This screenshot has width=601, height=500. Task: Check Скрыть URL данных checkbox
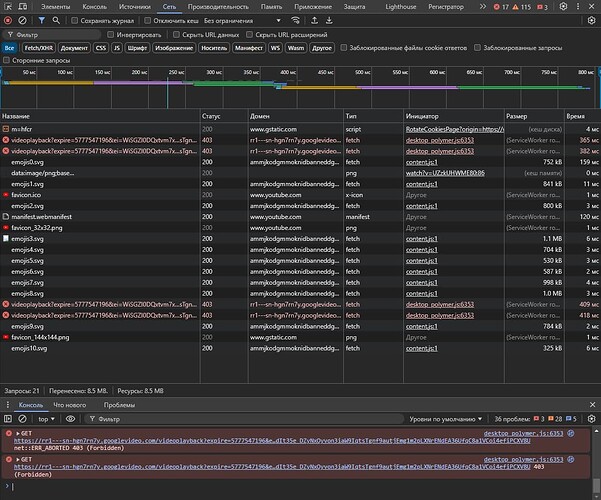pos(176,35)
